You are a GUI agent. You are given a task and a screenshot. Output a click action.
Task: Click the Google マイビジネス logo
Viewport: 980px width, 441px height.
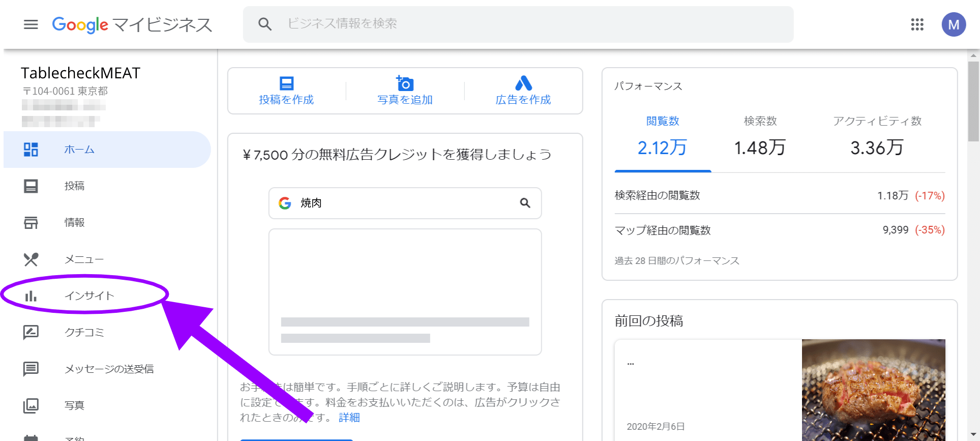coord(132,24)
